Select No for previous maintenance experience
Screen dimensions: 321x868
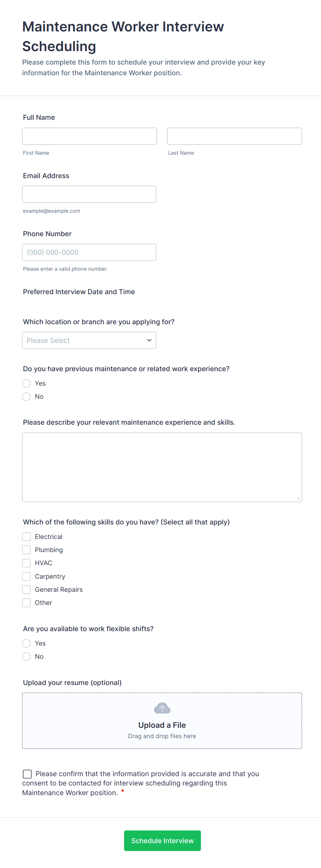(x=26, y=396)
